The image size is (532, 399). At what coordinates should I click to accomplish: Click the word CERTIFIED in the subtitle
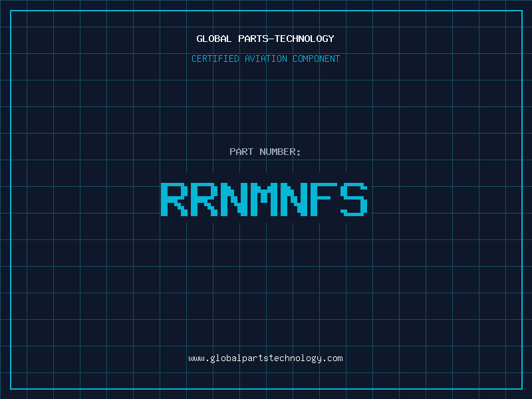pyautogui.click(x=215, y=59)
